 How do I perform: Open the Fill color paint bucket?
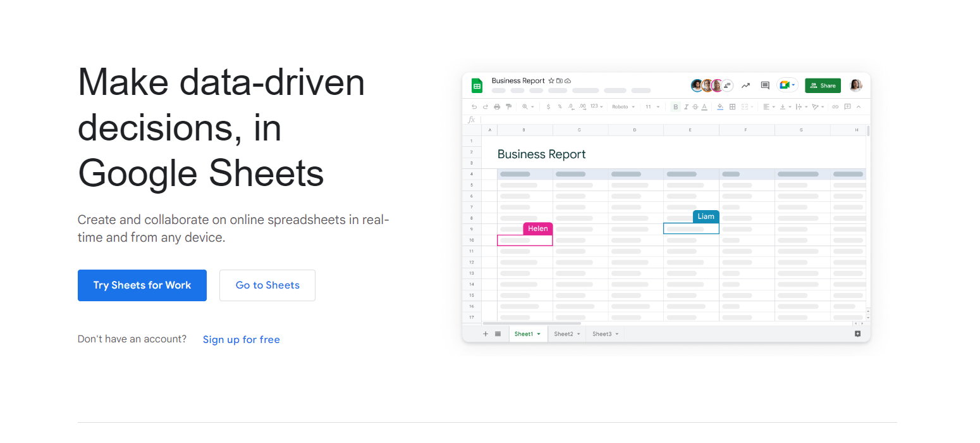tap(720, 107)
